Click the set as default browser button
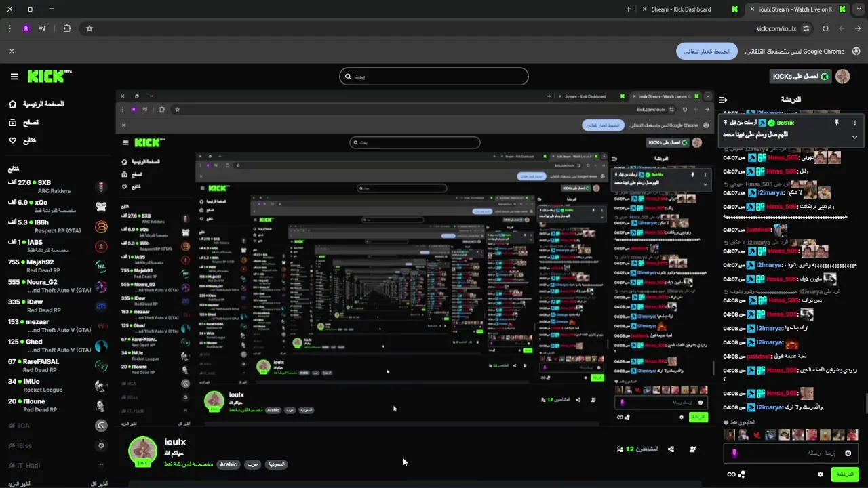This screenshot has height=488, width=868. click(707, 51)
